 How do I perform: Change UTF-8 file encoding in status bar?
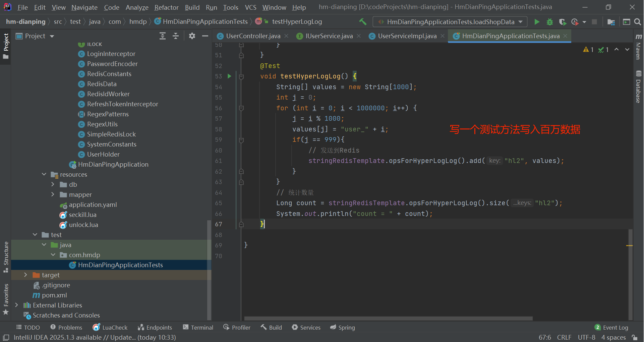point(587,337)
